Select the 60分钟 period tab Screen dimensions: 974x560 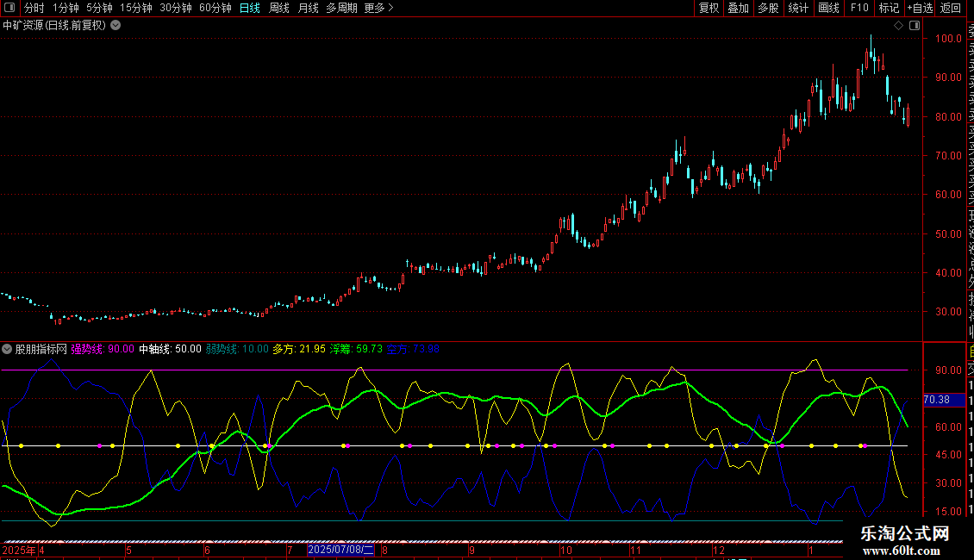pos(215,8)
